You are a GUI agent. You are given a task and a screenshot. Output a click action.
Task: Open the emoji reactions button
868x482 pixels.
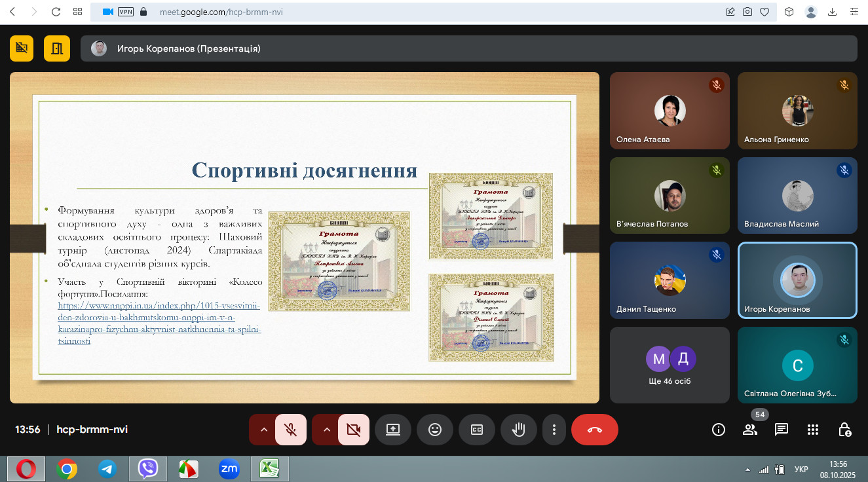435,430
